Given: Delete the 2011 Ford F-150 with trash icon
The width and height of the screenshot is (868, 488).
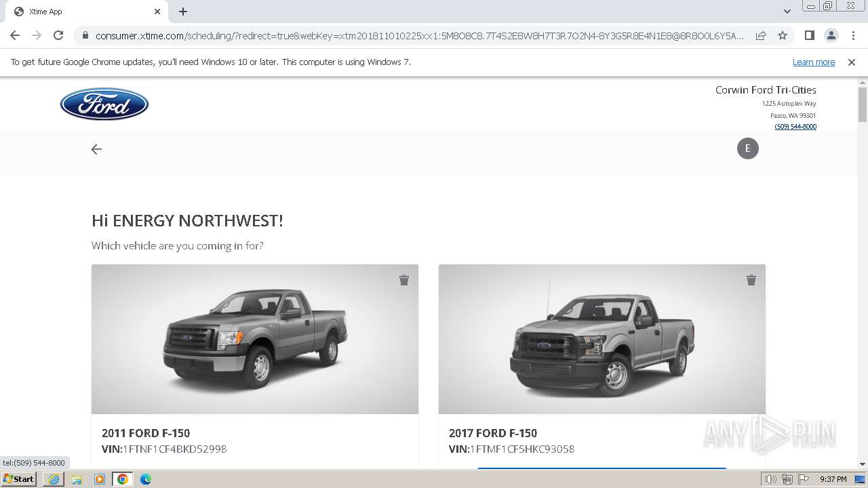Looking at the screenshot, I should click(x=404, y=280).
